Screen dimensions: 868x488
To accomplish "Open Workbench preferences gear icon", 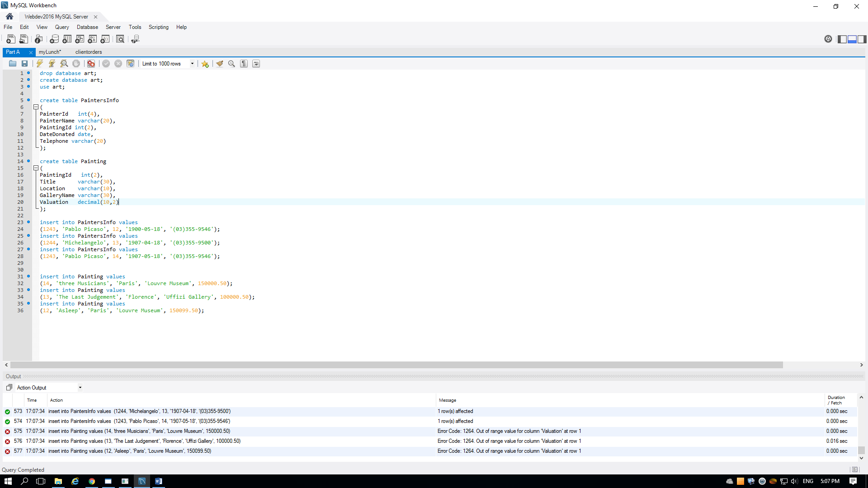I will tap(828, 39).
